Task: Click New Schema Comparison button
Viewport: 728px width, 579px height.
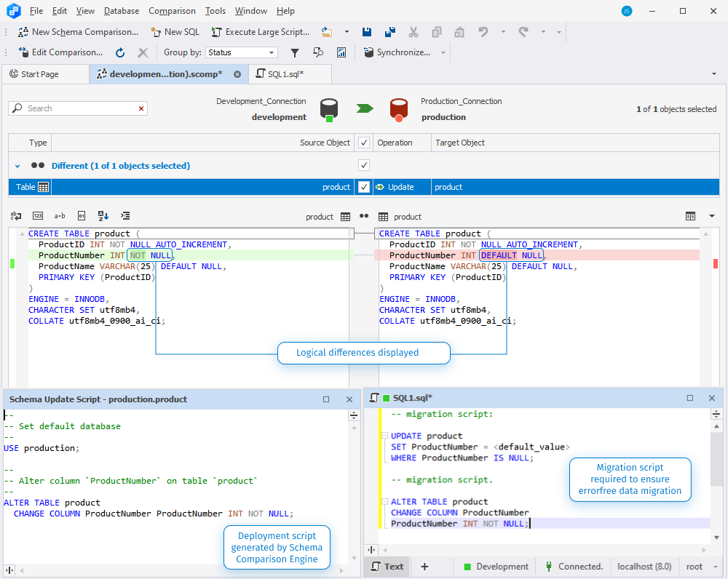Action: point(78,32)
